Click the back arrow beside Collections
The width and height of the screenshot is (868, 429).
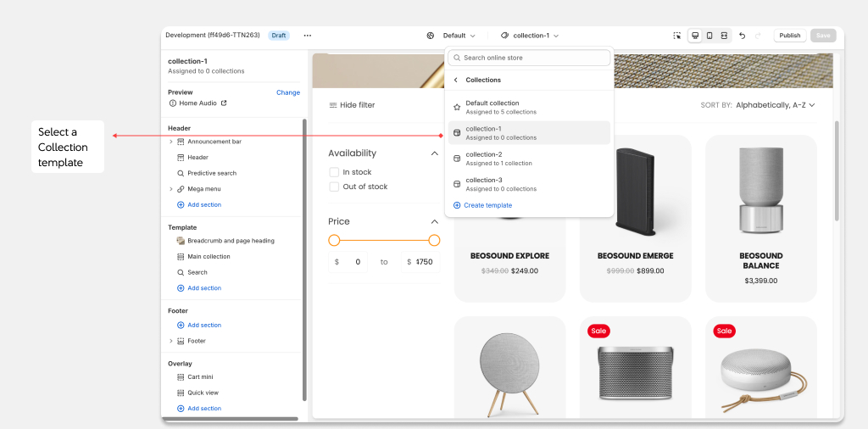click(x=455, y=80)
